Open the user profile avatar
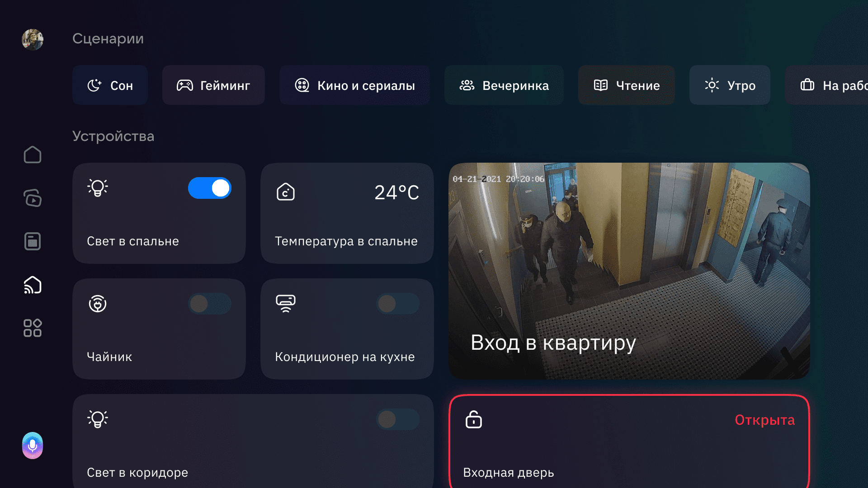 (x=33, y=40)
